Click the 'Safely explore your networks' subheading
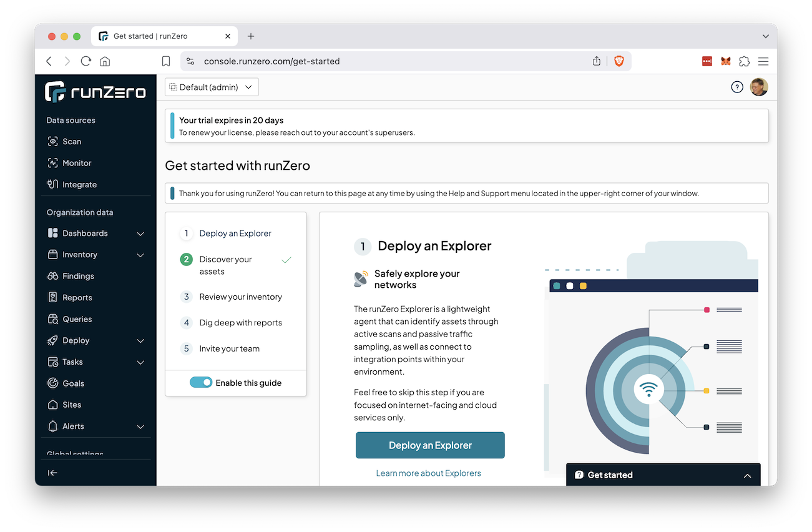This screenshot has height=532, width=812. [417, 279]
